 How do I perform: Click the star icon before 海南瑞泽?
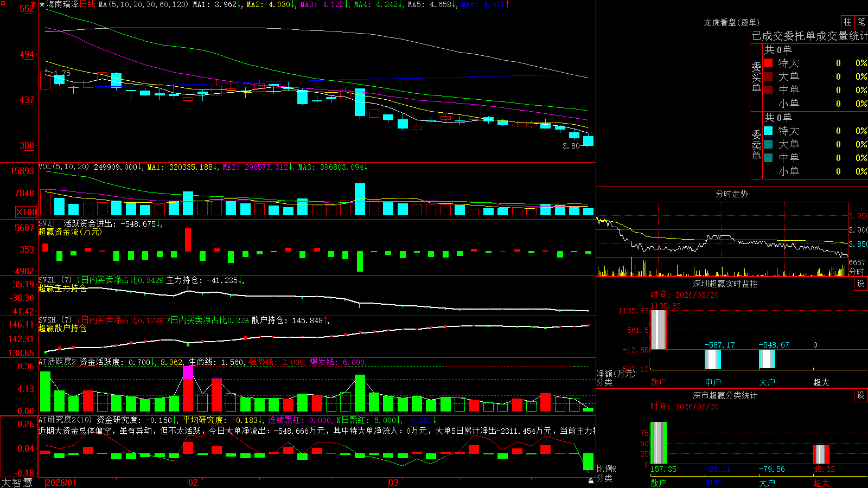pyautogui.click(x=42, y=4)
